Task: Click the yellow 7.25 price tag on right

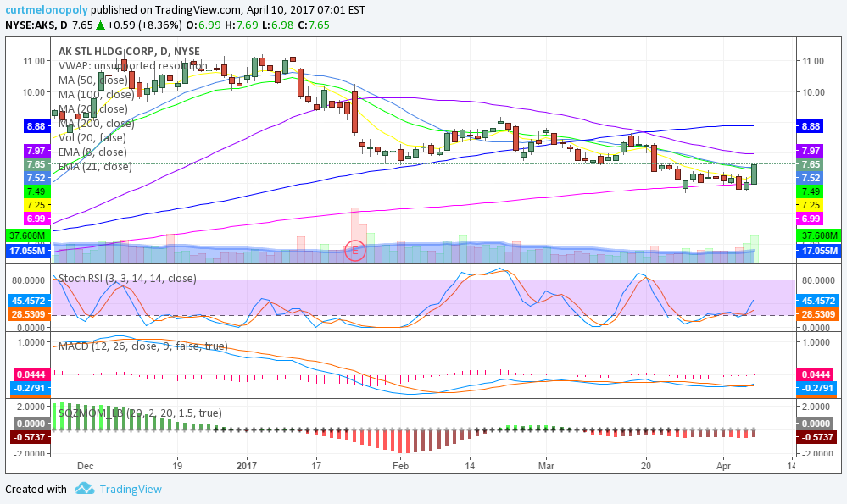Action: 809,205
